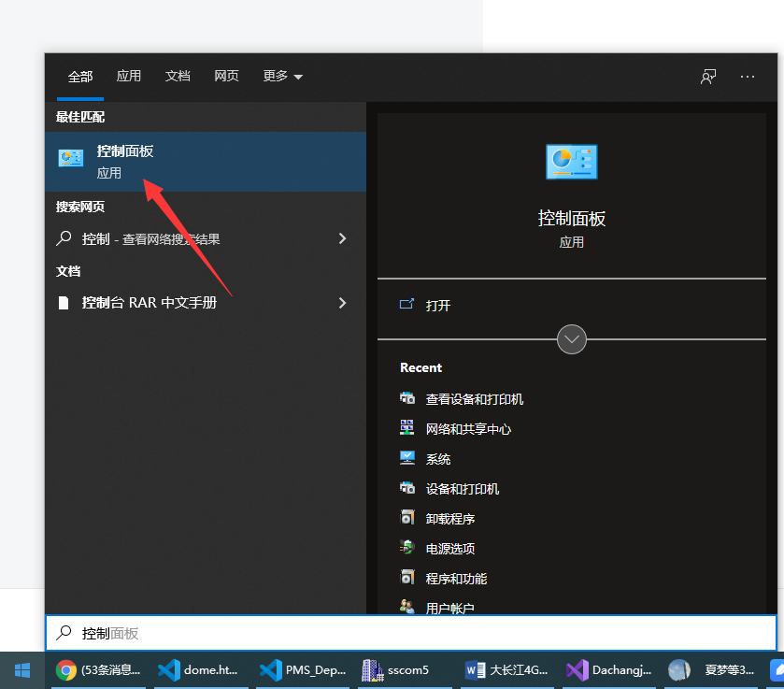The image size is (784, 689).
Task: Click the 控制面板 icon in best match
Action: [70, 158]
